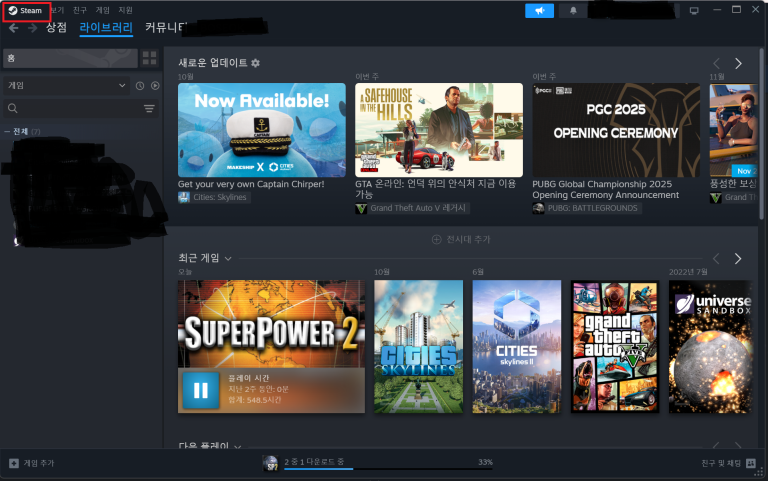This screenshot has width=768, height=481.
Task: Collapse the 전체 games category
Action: click(7, 131)
